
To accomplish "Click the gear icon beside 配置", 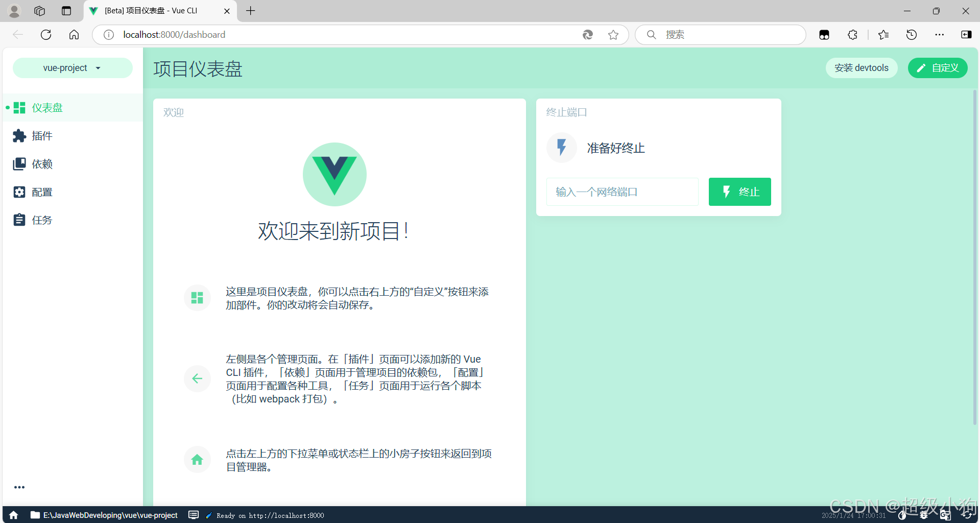I will coord(19,192).
